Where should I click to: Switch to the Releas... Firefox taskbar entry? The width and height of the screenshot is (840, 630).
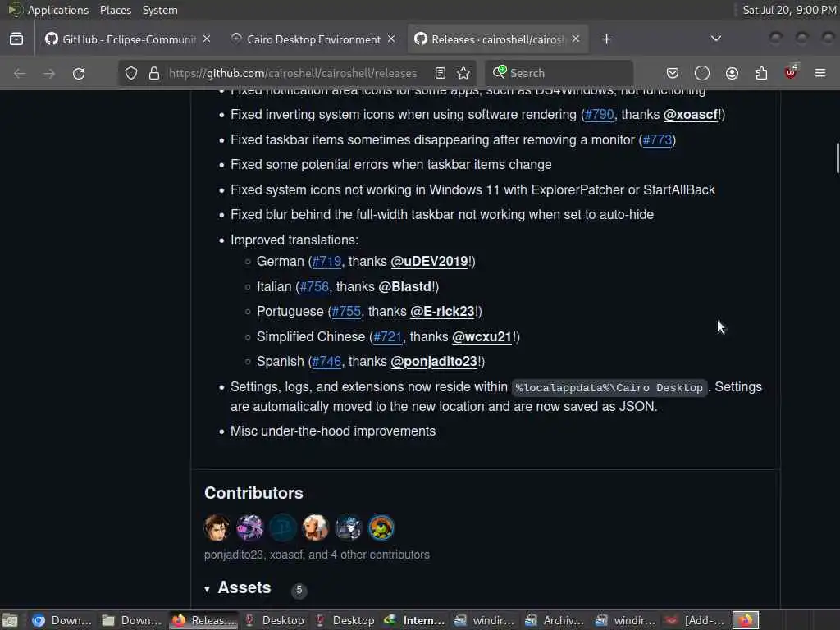coord(203,620)
